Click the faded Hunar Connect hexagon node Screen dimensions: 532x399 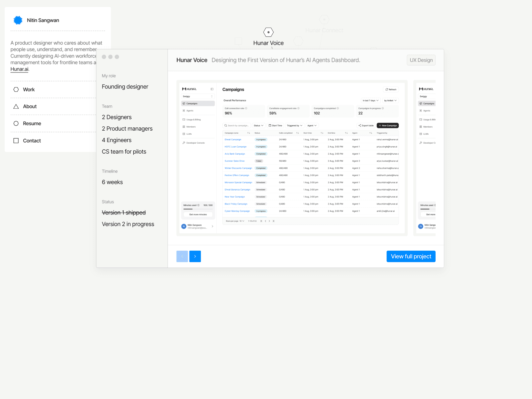click(324, 19)
